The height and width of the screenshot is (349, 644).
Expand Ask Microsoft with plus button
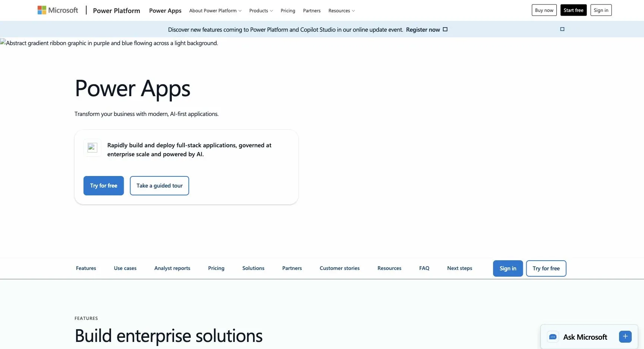pos(625,337)
